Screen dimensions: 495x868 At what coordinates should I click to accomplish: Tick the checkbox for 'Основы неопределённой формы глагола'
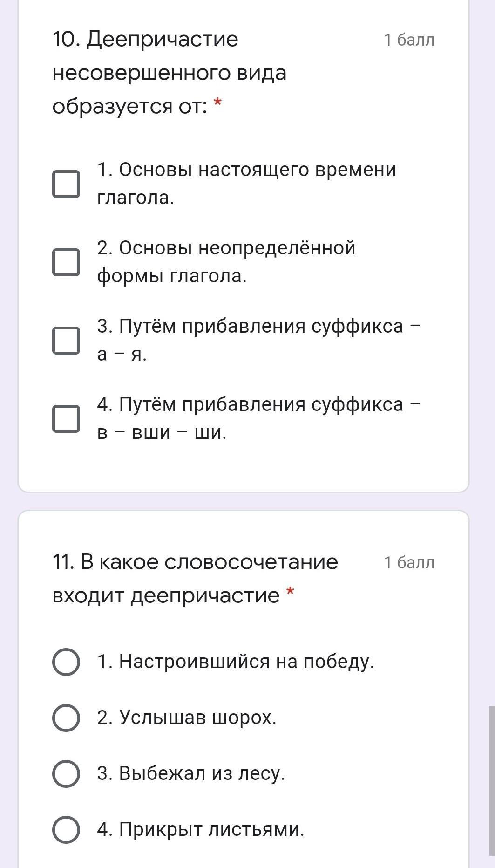pos(66,262)
